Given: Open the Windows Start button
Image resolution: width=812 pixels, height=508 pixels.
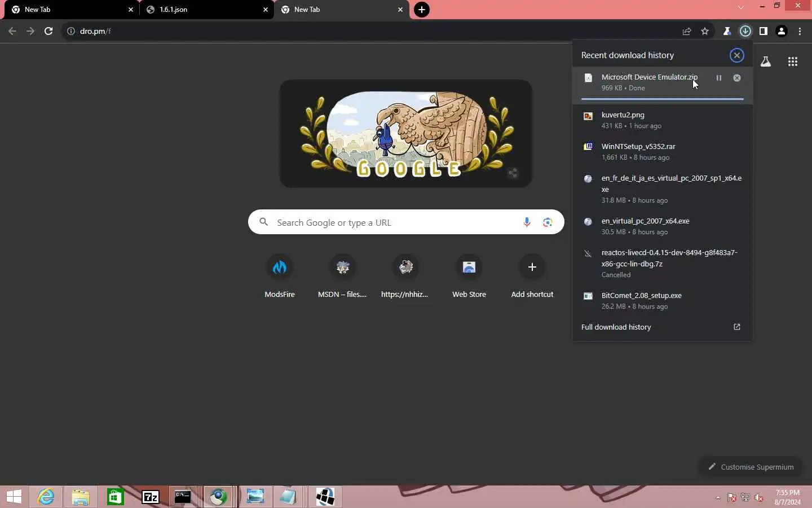Looking at the screenshot, I should 14,497.
